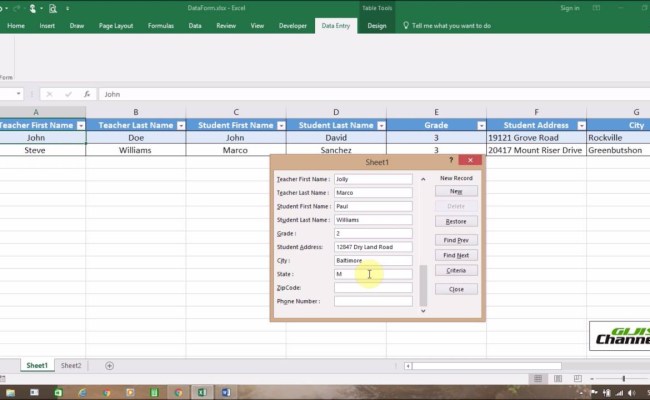Click the scroll thumb in the form dialog

pos(423,285)
